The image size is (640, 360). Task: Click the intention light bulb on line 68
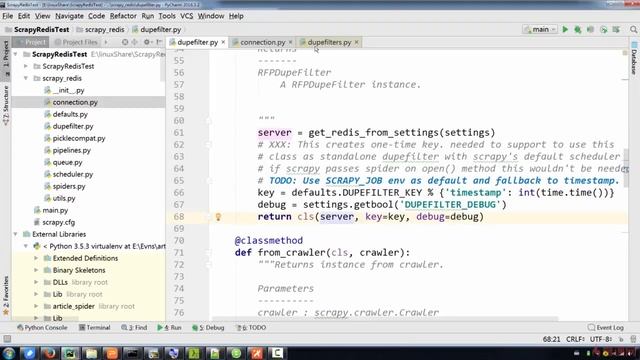tap(218, 217)
